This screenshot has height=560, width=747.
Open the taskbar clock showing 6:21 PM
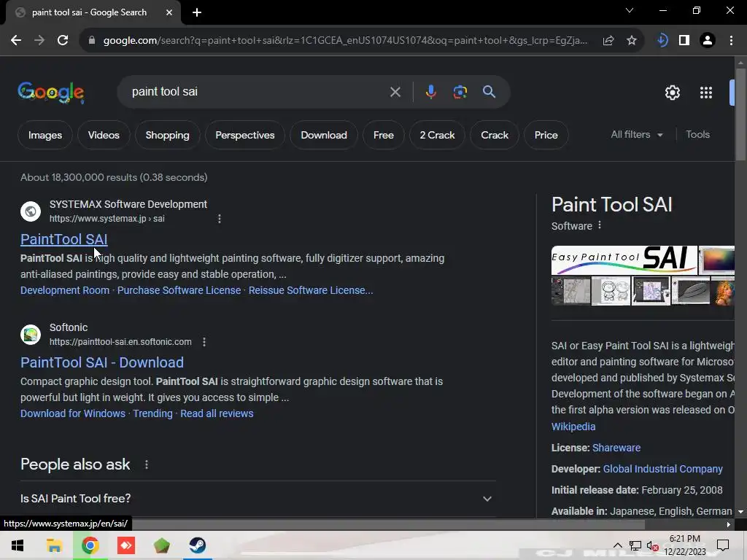(684, 545)
